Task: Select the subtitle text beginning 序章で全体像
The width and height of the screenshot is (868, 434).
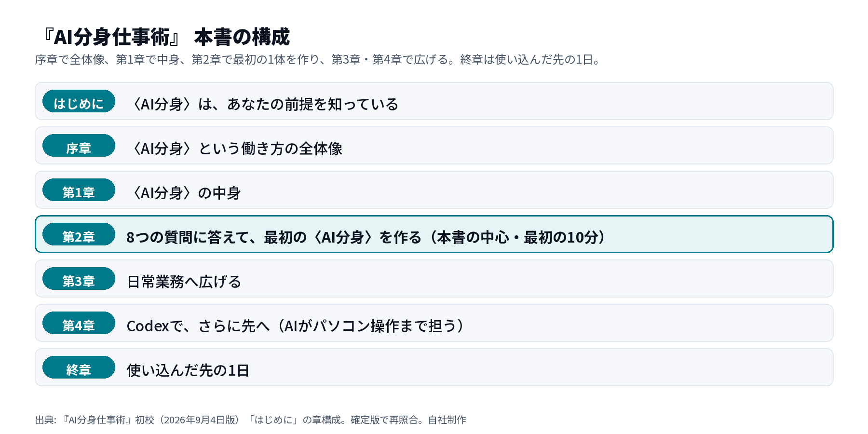Action: [318, 59]
